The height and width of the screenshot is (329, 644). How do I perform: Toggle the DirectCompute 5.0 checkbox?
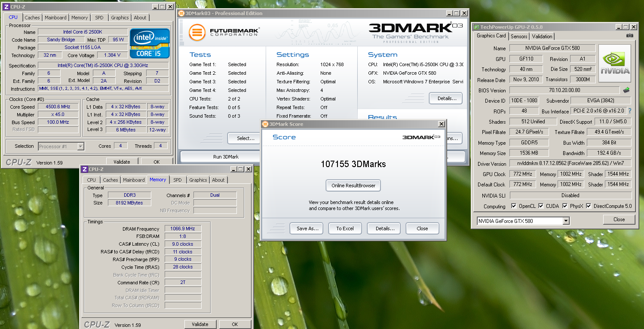(x=589, y=206)
